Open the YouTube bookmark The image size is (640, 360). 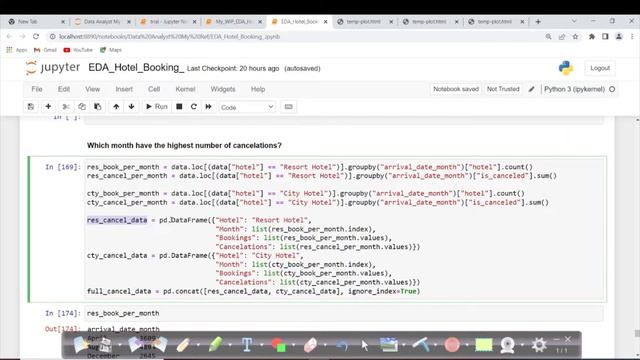[x=78, y=50]
